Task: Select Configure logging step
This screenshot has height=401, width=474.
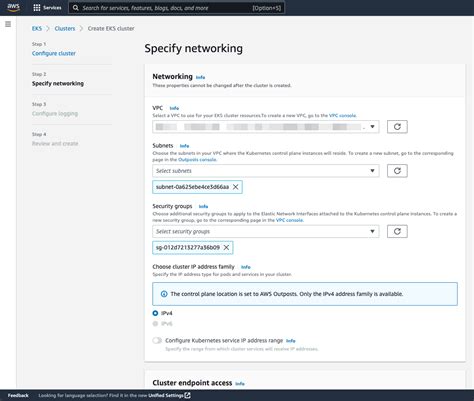Action: click(55, 114)
